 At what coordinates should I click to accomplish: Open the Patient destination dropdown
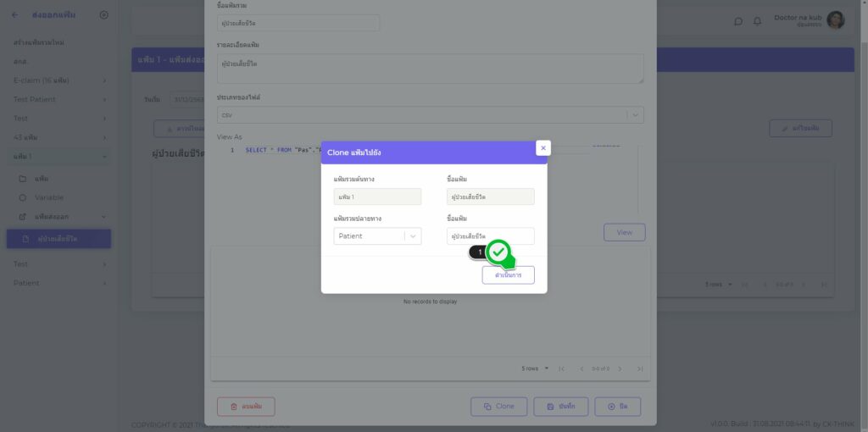377,236
